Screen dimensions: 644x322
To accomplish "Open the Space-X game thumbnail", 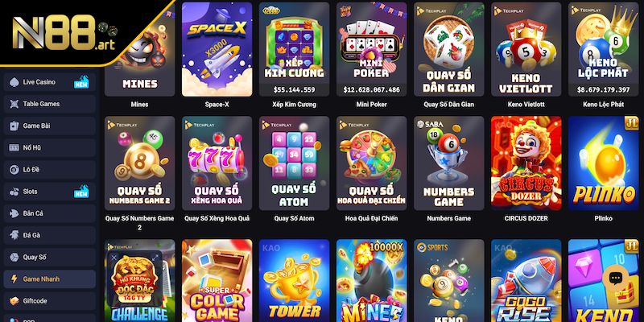I will [x=217, y=49].
